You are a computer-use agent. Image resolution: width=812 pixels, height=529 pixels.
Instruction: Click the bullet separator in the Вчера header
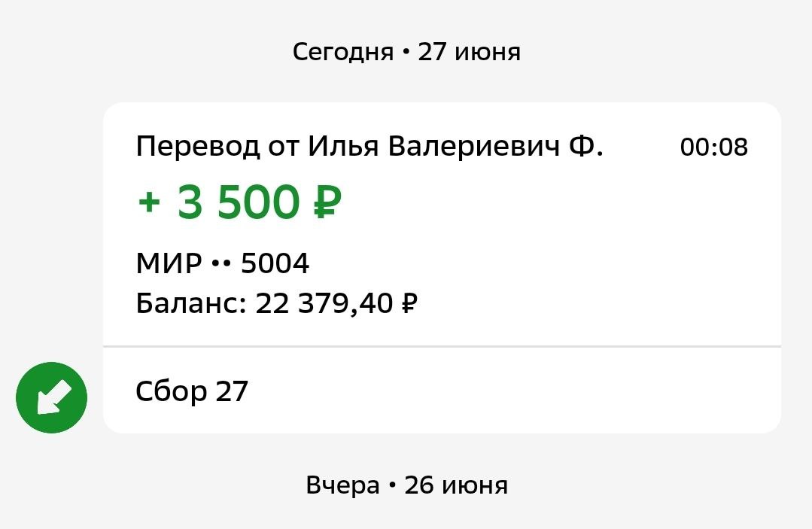point(391,485)
